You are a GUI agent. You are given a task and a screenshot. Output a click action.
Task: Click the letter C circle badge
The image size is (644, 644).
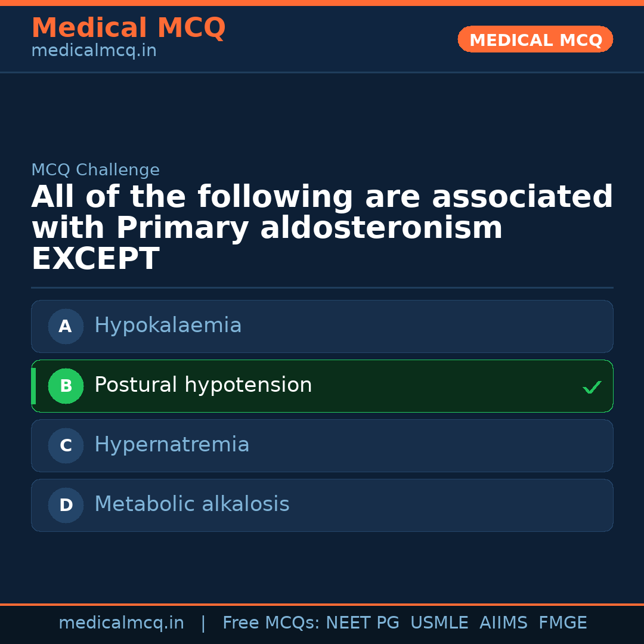point(66,445)
